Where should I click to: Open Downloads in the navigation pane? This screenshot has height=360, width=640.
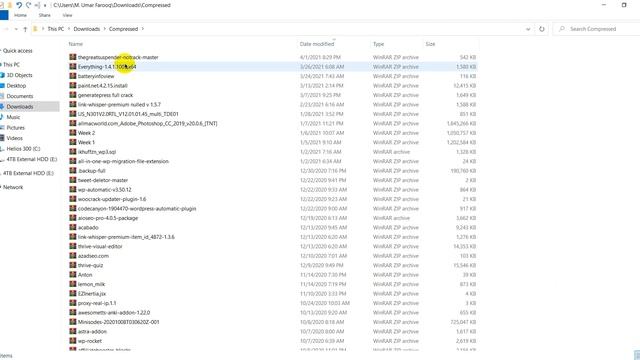tap(20, 107)
